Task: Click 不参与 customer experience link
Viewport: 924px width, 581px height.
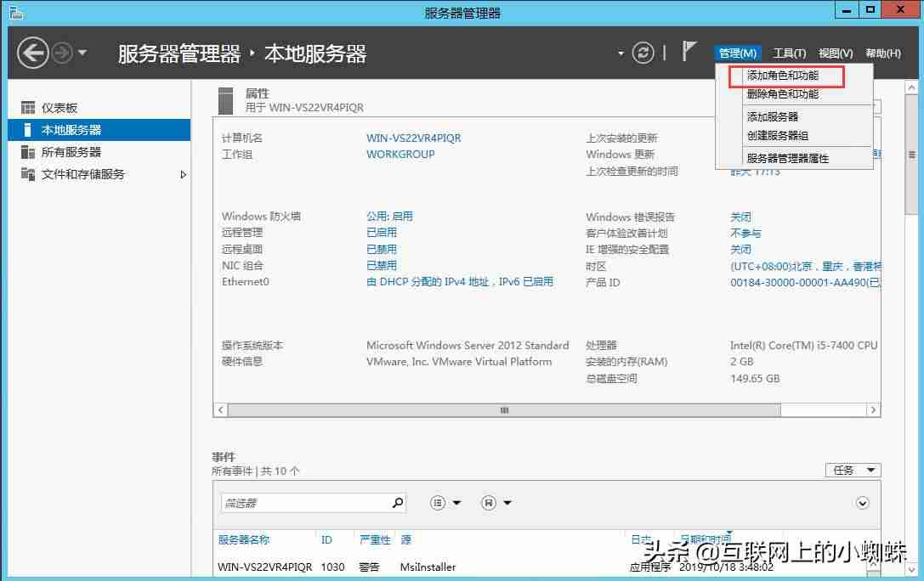Action: [745, 233]
